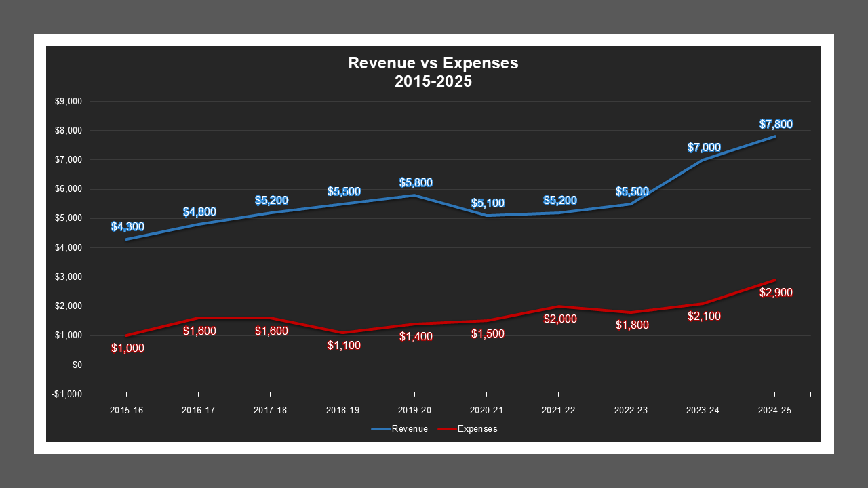Select the red Expenses line at 2021-22
This screenshot has height=488, width=868.
558,307
